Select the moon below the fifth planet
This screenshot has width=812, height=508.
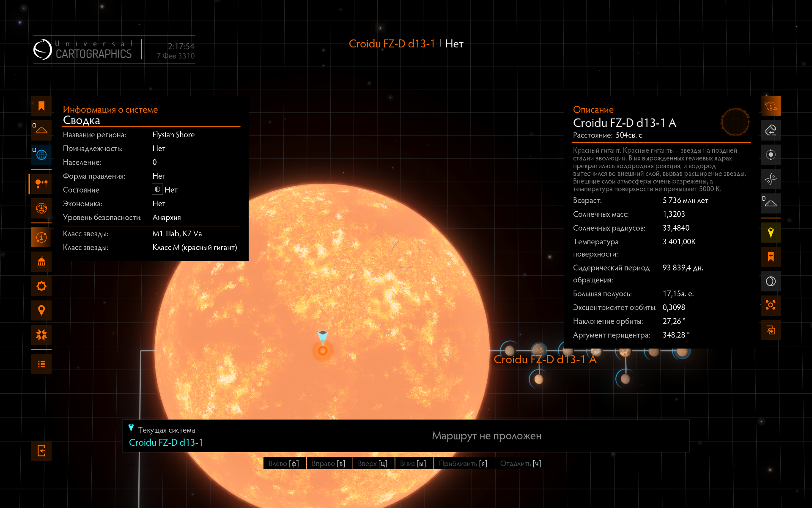625,379
